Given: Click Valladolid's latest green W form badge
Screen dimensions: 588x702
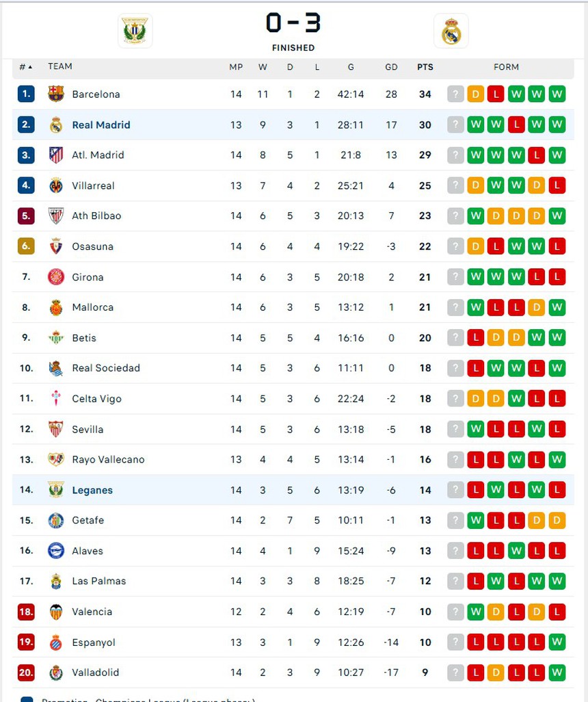Looking at the screenshot, I should (557, 673).
